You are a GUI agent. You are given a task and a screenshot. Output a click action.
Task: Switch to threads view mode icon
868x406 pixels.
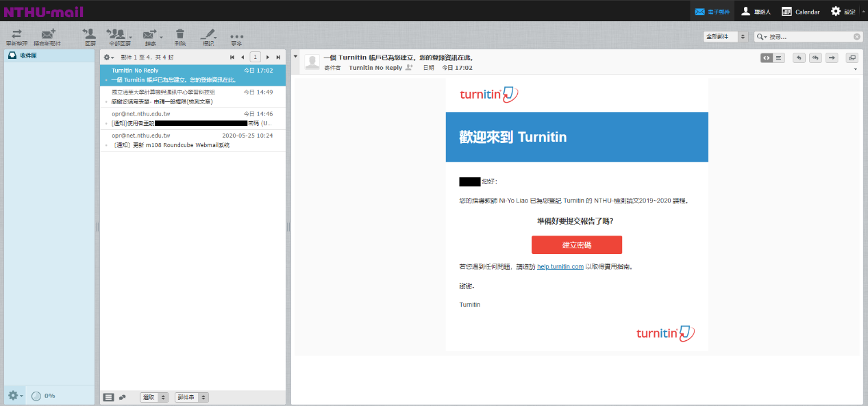(x=123, y=397)
